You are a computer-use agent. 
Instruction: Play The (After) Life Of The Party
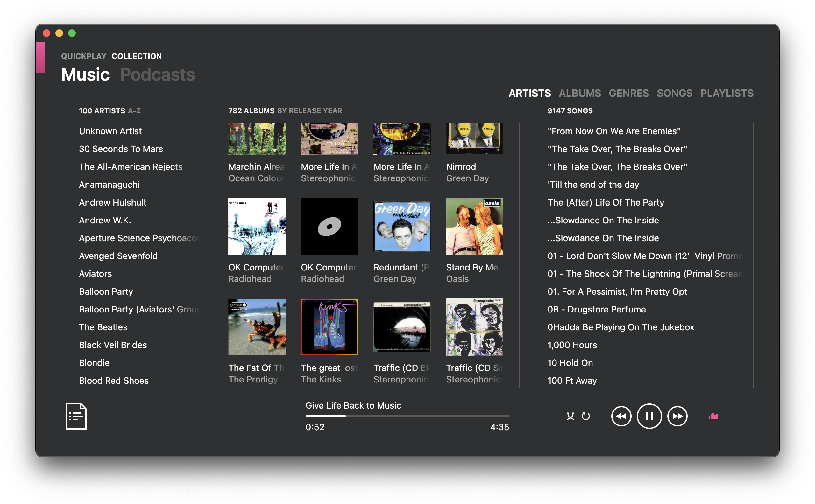(606, 202)
